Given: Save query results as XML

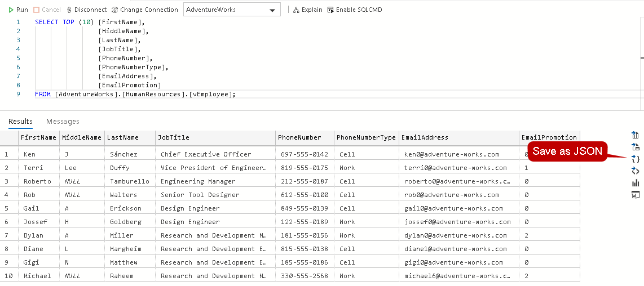Looking at the screenshot, I should click(x=636, y=171).
